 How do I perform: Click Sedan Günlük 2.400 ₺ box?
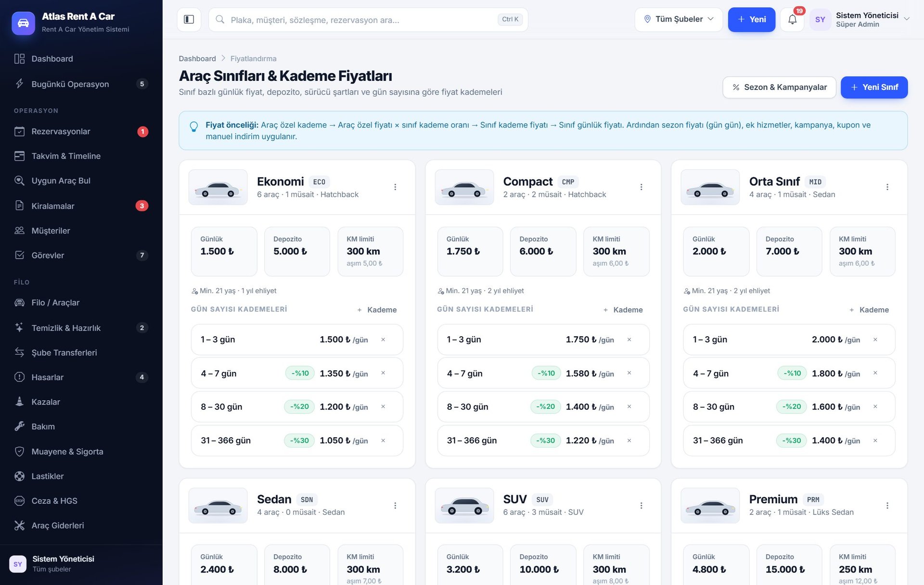pos(224,565)
